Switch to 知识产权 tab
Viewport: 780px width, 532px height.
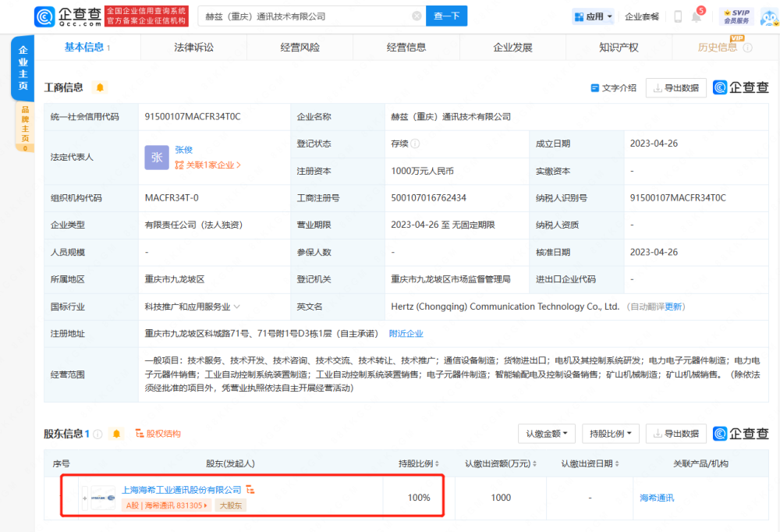pyautogui.click(x=619, y=48)
